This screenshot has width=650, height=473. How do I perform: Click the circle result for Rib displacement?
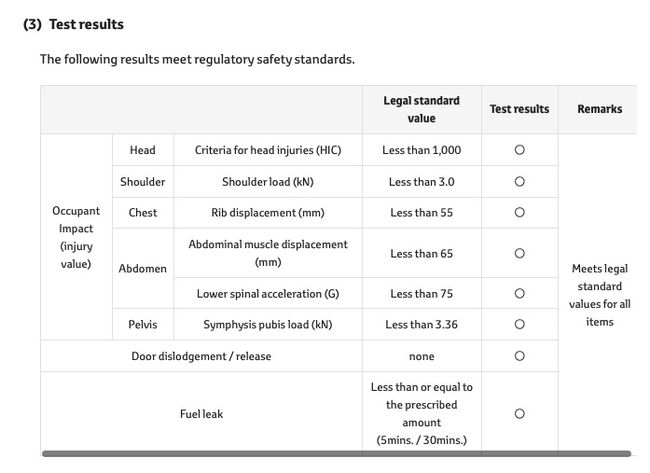pos(519,212)
